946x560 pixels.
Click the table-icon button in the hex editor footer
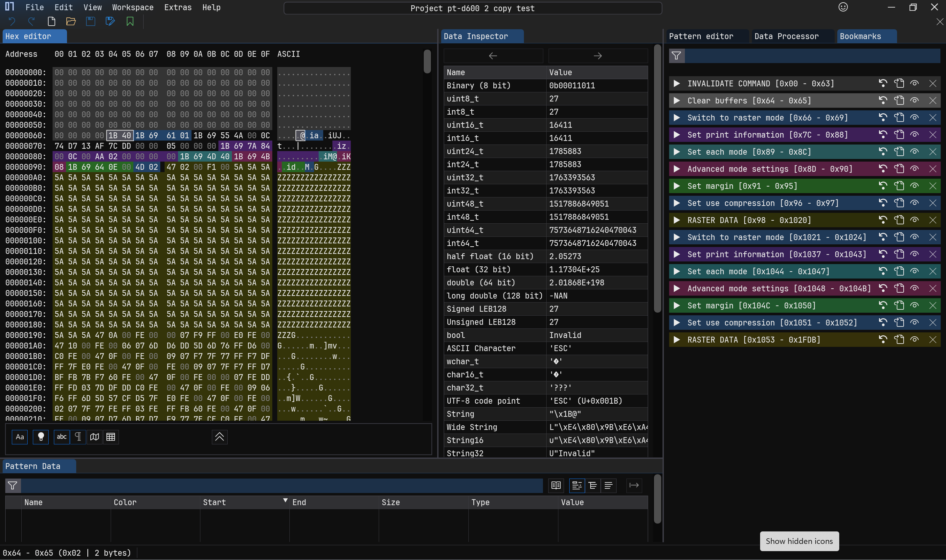coord(111,437)
